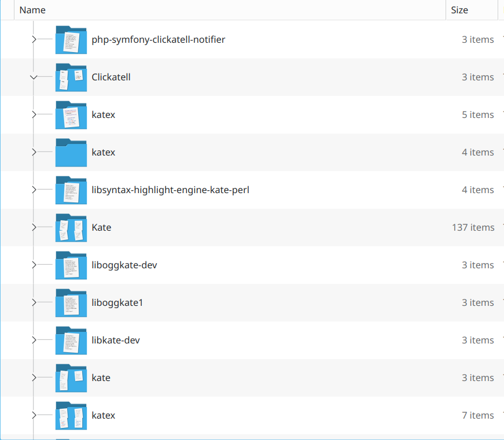Select the katex folder name with 5 items
Screen dimensions: 504x440
click(104, 115)
